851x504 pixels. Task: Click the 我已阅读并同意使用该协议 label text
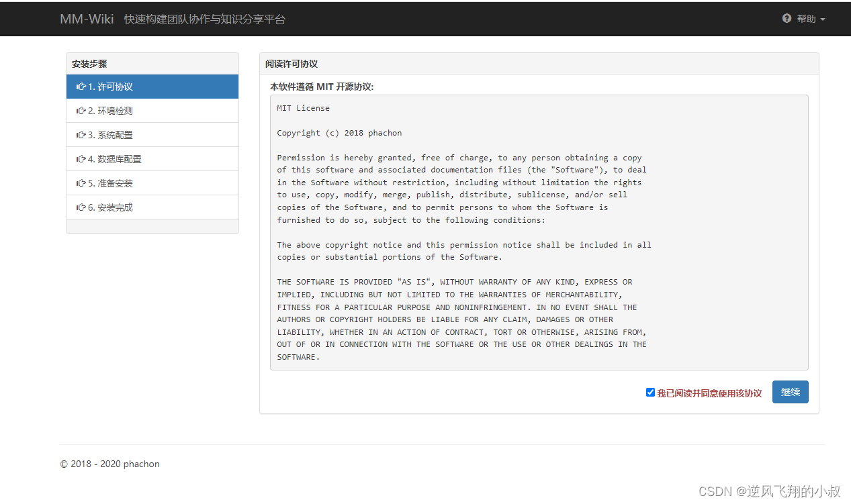(709, 393)
